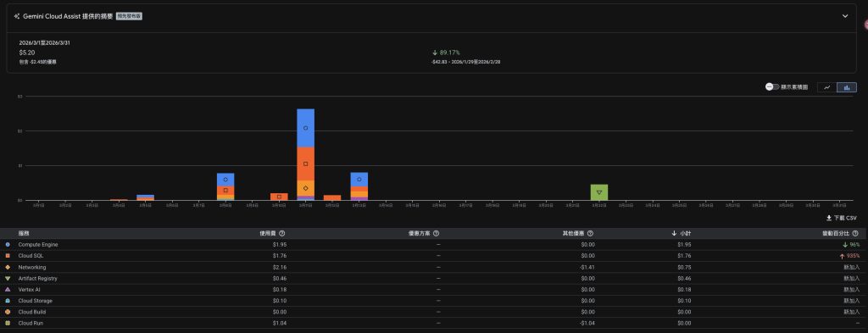This screenshot has height=333, width=868.
Task: Select the Compute Engine service name
Action: click(38, 245)
